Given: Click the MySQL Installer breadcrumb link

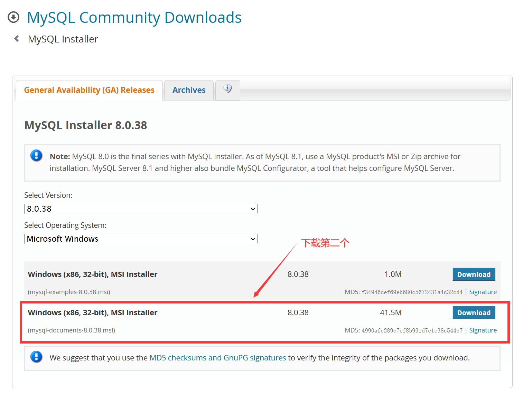Looking at the screenshot, I should click(x=63, y=39).
